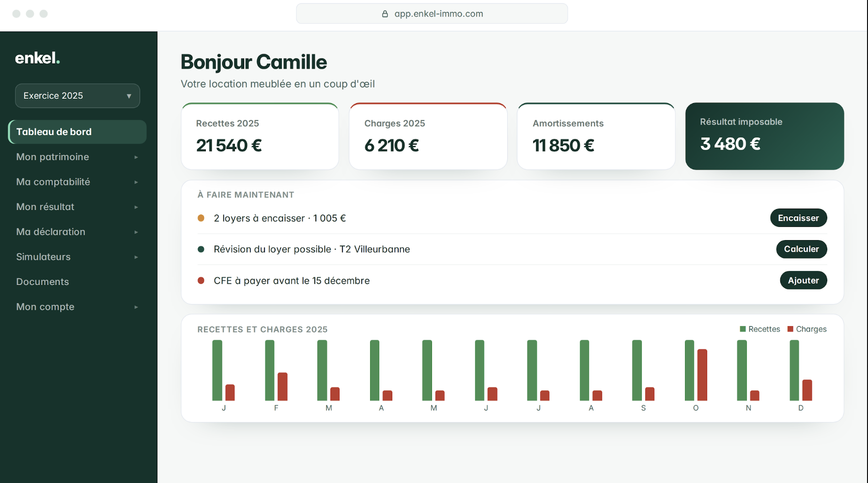Expand the Mon résultat arrow

pos(136,207)
